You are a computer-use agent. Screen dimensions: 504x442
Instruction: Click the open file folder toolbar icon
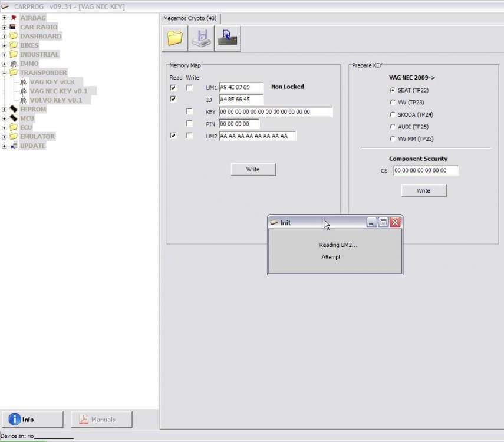pos(175,38)
